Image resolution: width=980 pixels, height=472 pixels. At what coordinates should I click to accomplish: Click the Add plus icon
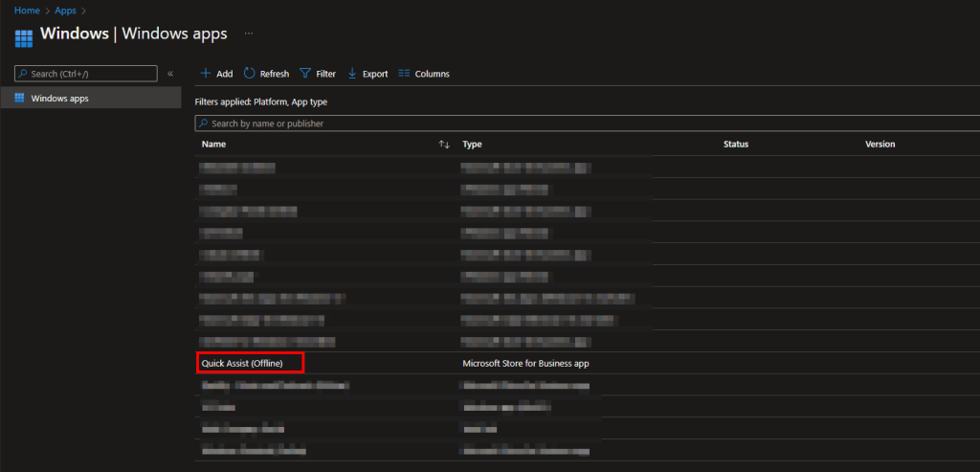[205, 74]
